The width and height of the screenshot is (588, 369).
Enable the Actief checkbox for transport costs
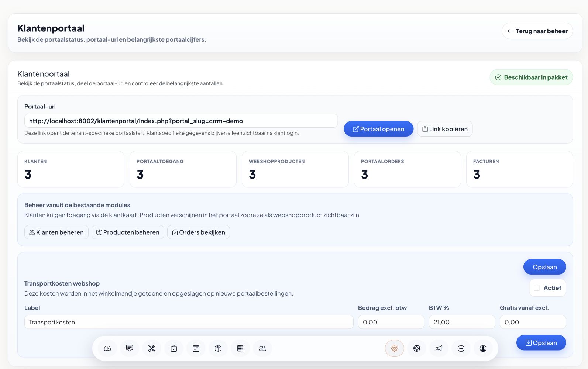(537, 288)
